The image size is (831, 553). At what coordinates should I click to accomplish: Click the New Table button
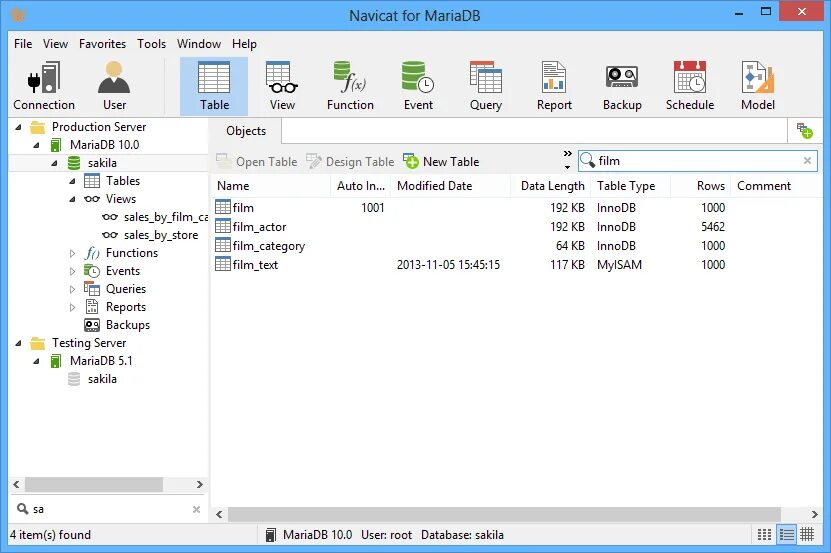click(441, 162)
